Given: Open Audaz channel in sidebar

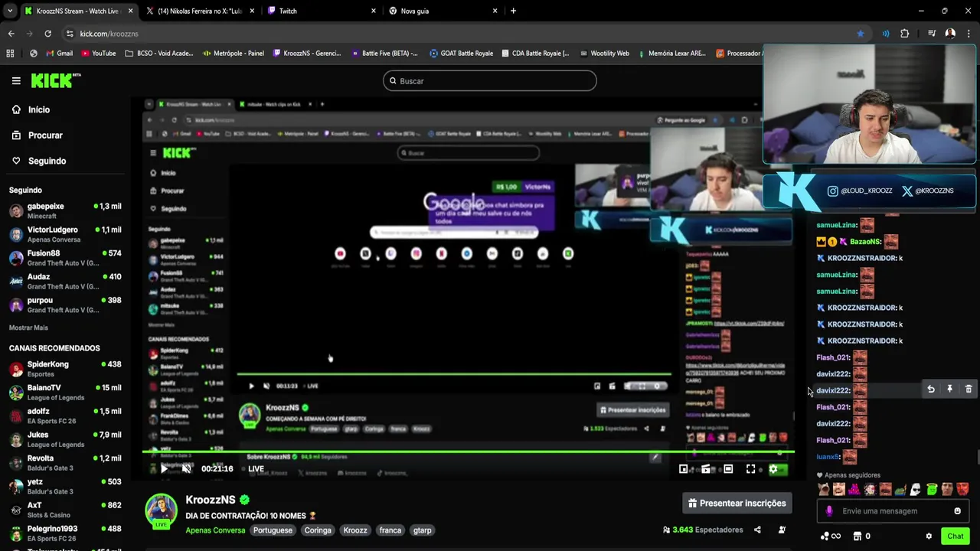Looking at the screenshot, I should tap(65, 282).
